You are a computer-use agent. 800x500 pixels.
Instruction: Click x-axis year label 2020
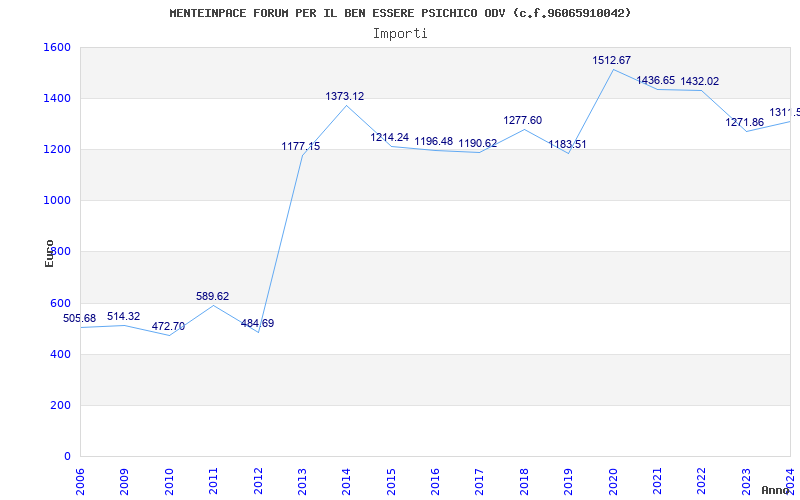point(613,481)
